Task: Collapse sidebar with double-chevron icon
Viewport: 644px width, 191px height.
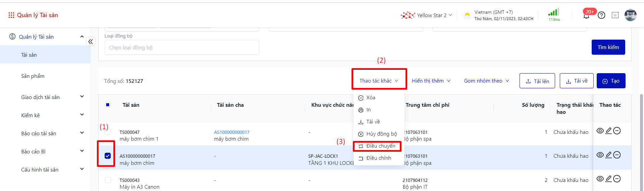Action: [x=91, y=42]
